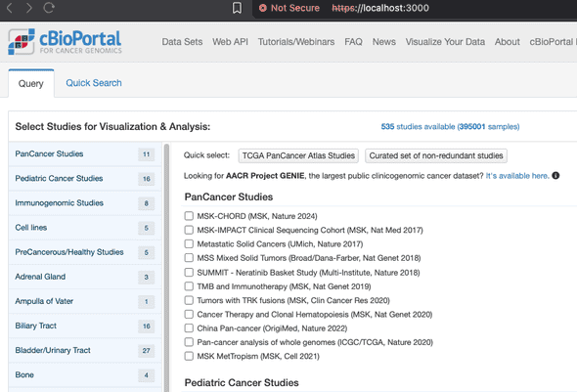Click the 11 count badge for PanCancer Studies
The width and height of the screenshot is (577, 392).
point(146,154)
